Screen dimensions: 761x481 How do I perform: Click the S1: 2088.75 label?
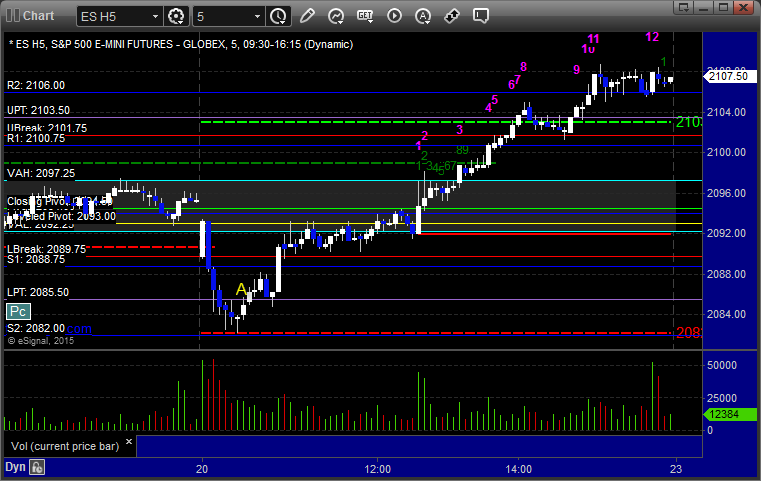[36, 260]
